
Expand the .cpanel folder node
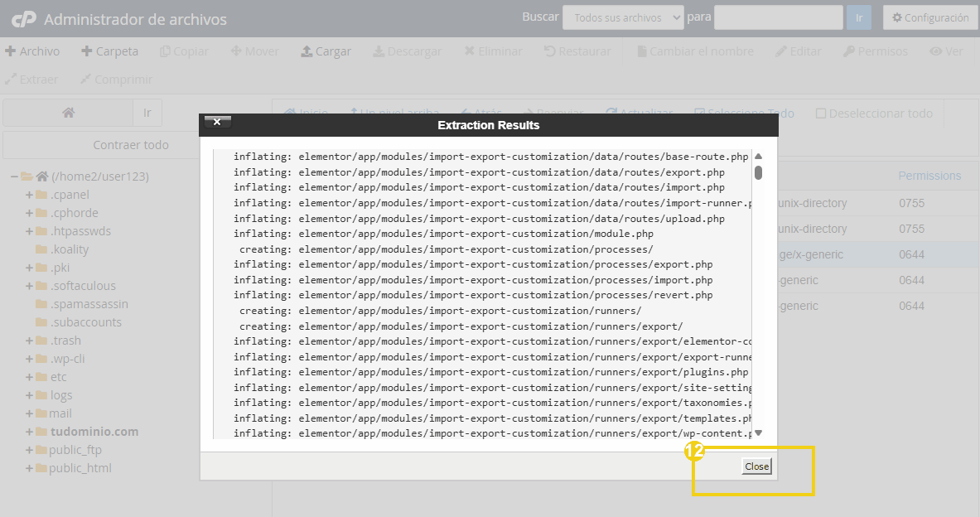(x=29, y=195)
